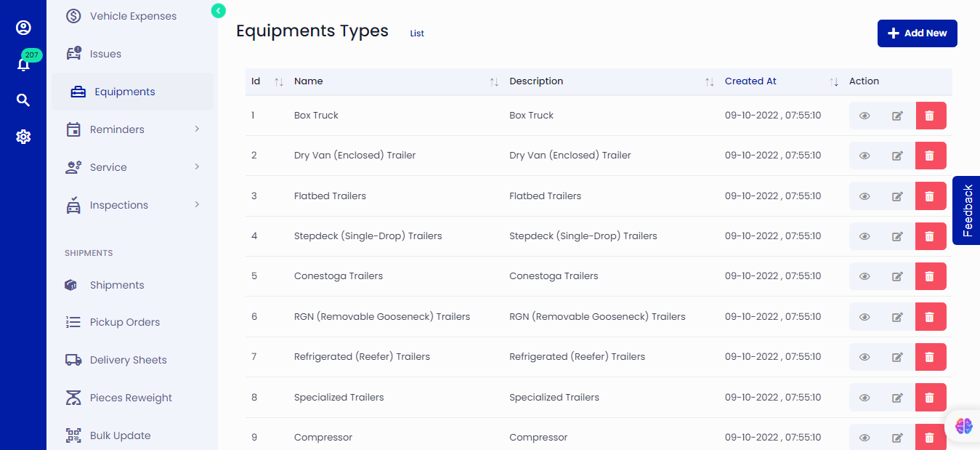This screenshot has width=980, height=450.
Task: Expand the Reminders menu
Action: coord(116,129)
